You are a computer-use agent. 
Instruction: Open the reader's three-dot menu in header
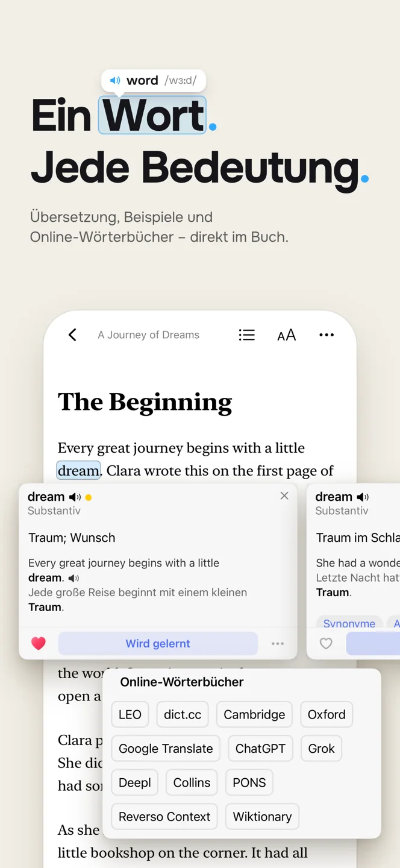327,335
